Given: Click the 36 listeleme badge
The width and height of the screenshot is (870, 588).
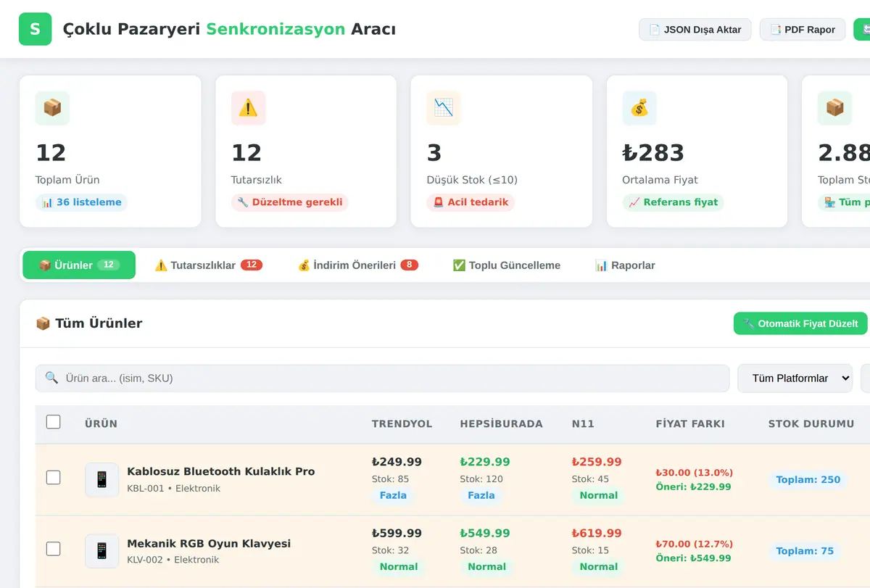Looking at the screenshot, I should point(81,202).
